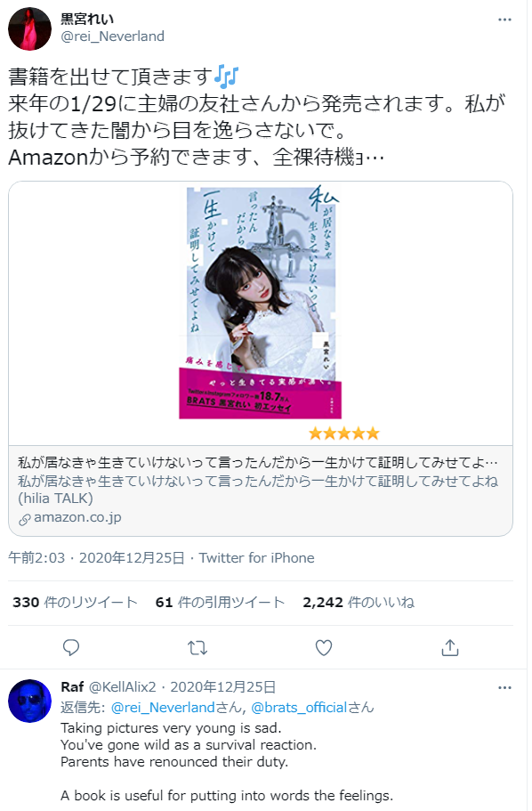Click the 午前2:03 tweet timestamp

tap(36, 558)
